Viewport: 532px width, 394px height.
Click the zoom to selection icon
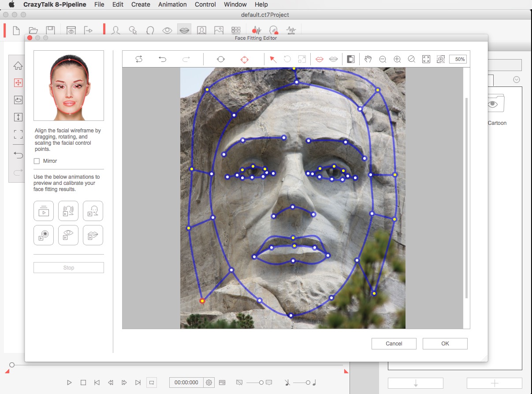(x=441, y=59)
